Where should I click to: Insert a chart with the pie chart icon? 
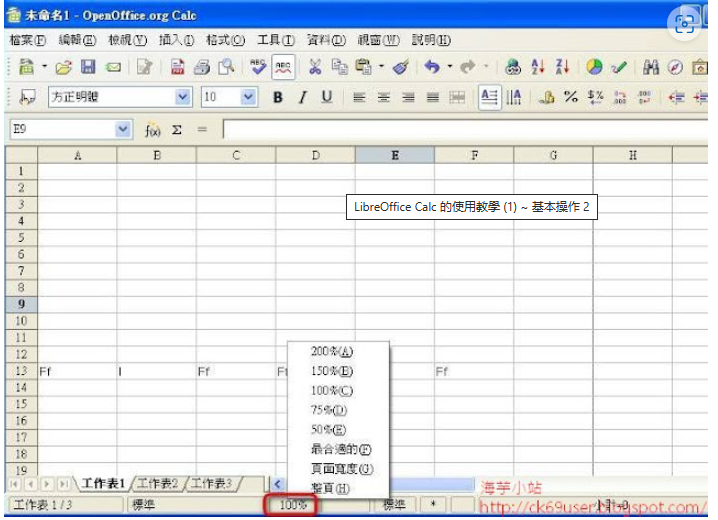pyautogui.click(x=594, y=67)
